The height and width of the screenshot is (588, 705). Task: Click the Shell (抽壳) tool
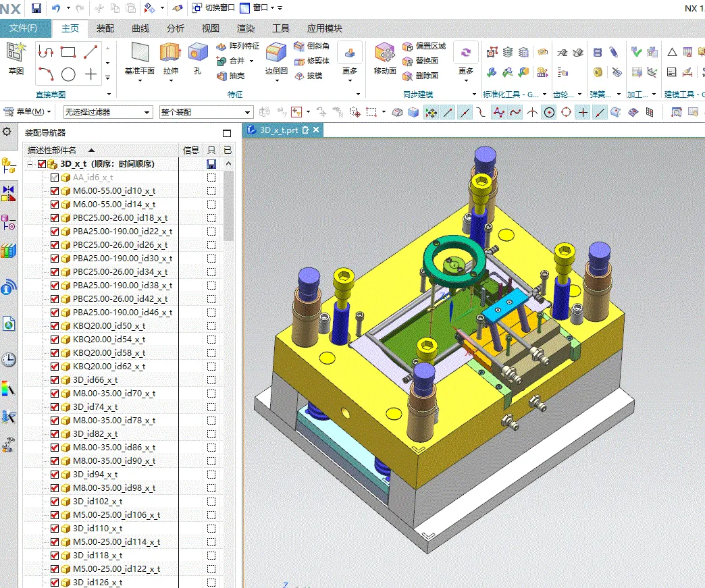pyautogui.click(x=231, y=76)
